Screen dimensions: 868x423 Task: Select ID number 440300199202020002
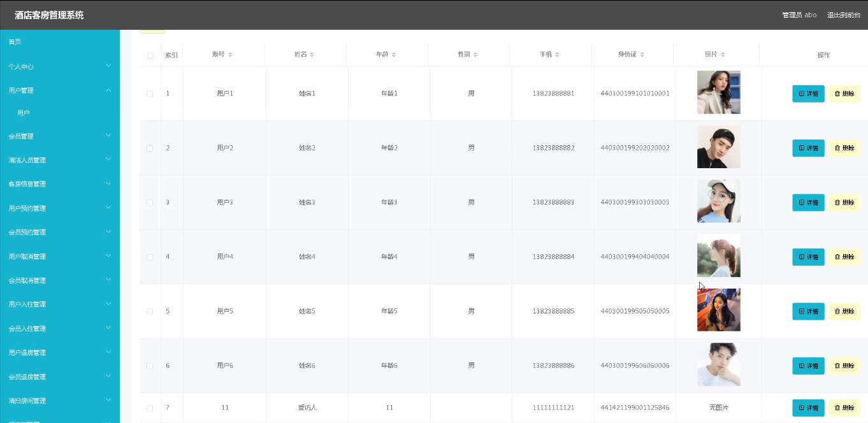pyautogui.click(x=635, y=148)
